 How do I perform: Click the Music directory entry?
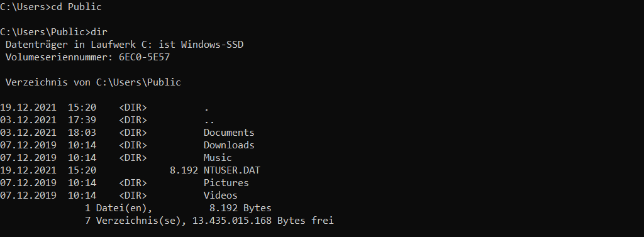point(218,158)
